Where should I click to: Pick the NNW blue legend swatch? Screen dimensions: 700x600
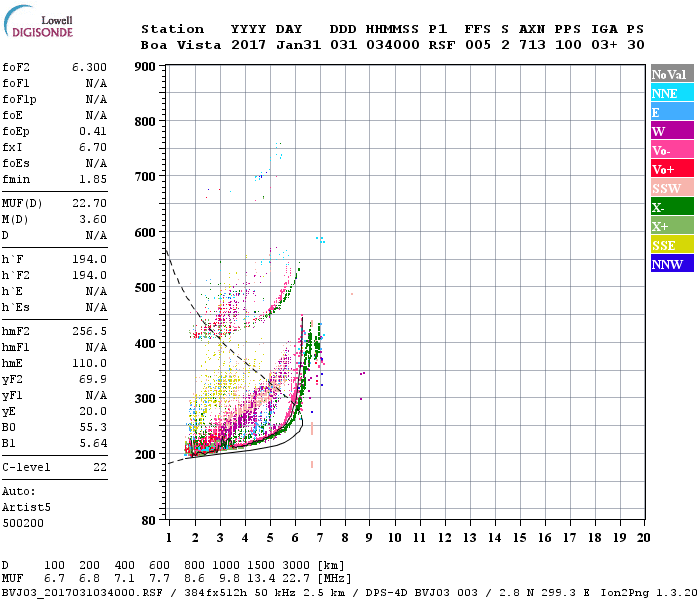coord(671,264)
